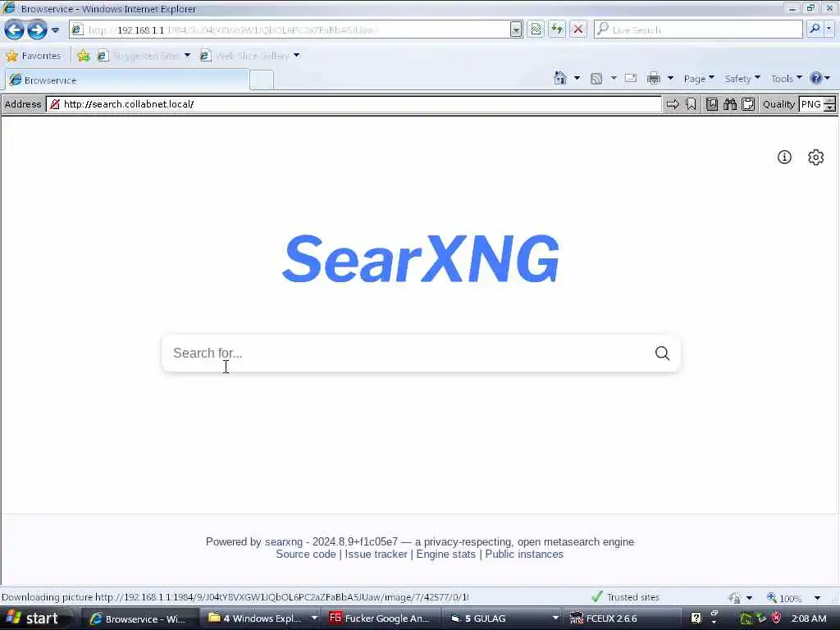Click the Quality PNG value field

[x=811, y=104]
